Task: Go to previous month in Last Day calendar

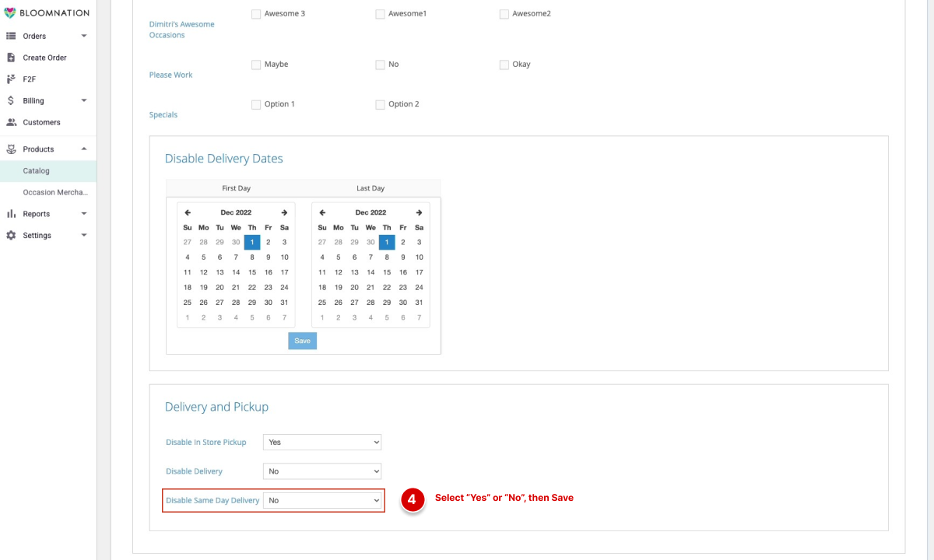Action: [322, 212]
